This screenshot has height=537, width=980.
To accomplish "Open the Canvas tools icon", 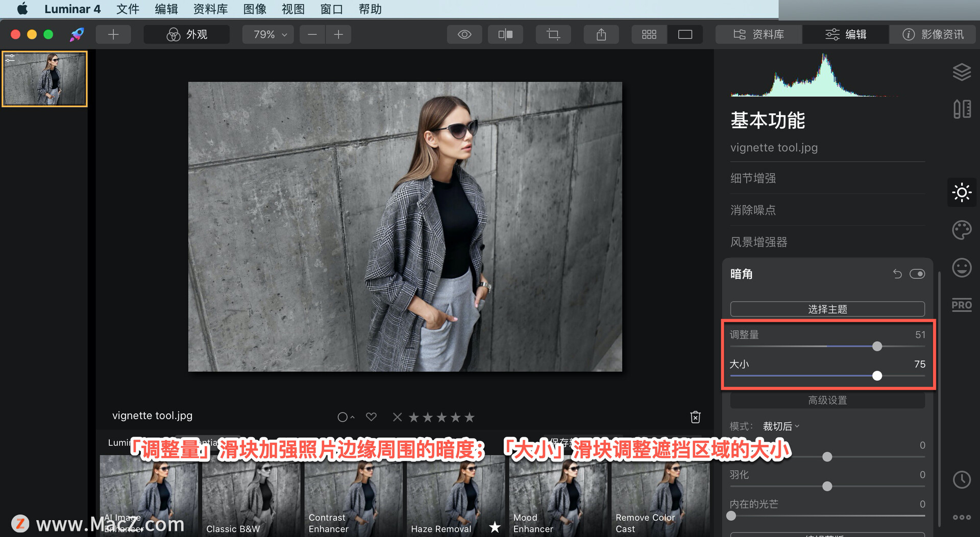I will coord(962,109).
